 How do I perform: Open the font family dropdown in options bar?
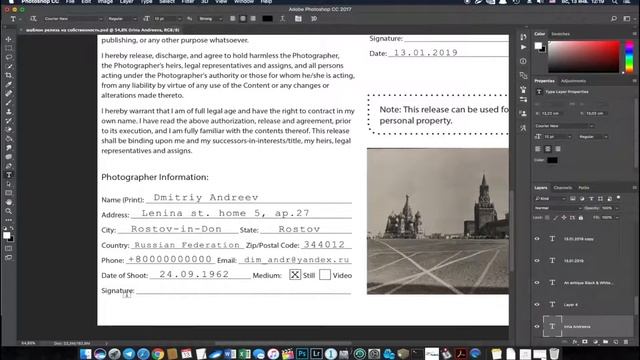click(x=73, y=19)
